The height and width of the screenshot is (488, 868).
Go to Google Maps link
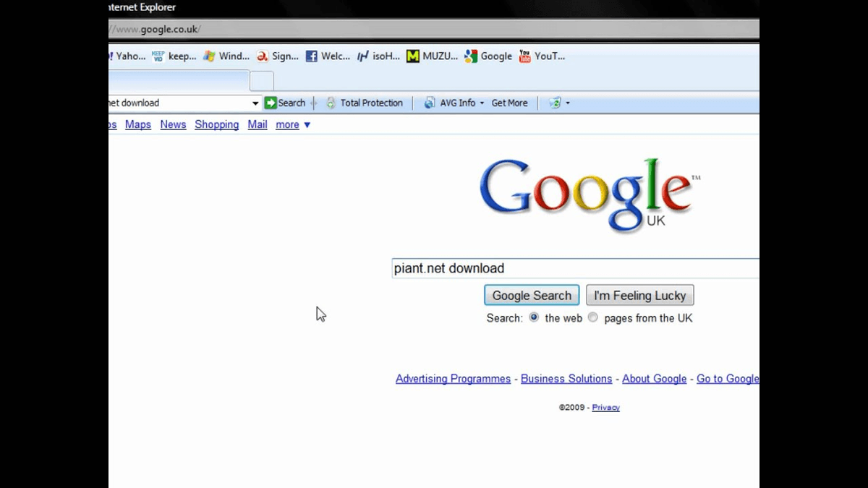138,124
